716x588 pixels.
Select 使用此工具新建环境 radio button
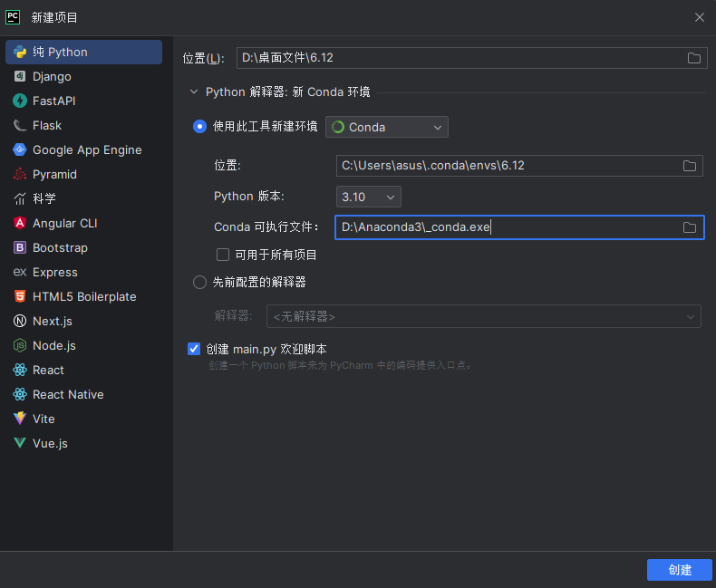(x=199, y=127)
